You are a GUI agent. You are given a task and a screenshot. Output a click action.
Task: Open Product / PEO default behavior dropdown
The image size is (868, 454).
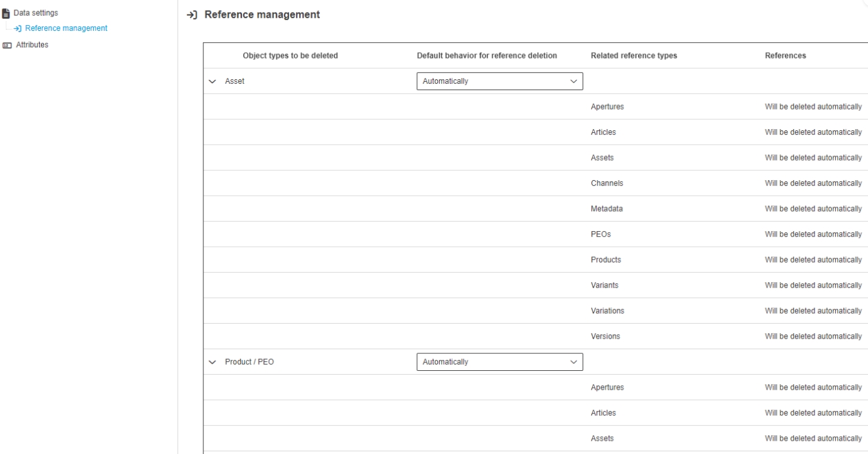click(x=499, y=362)
